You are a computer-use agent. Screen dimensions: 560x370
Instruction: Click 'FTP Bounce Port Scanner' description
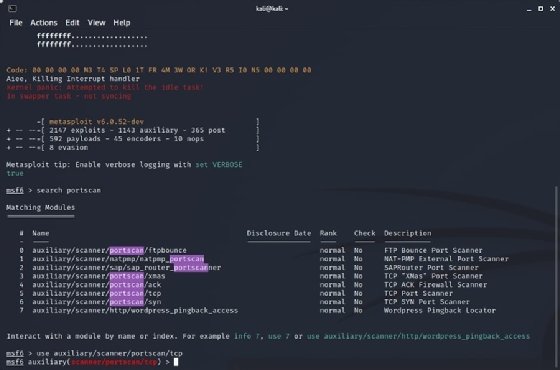tap(433, 250)
